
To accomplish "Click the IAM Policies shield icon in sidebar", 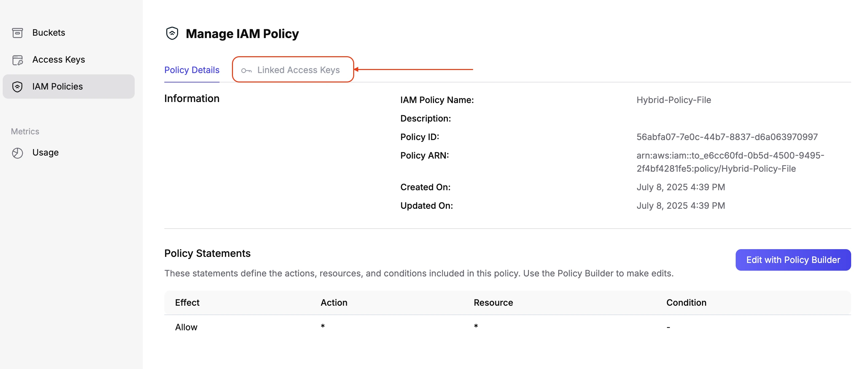I will pyautogui.click(x=17, y=87).
